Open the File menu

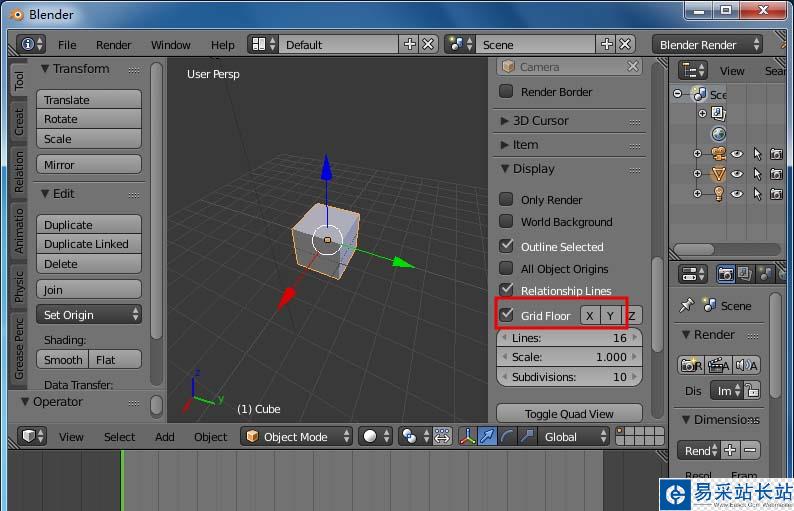click(67, 45)
